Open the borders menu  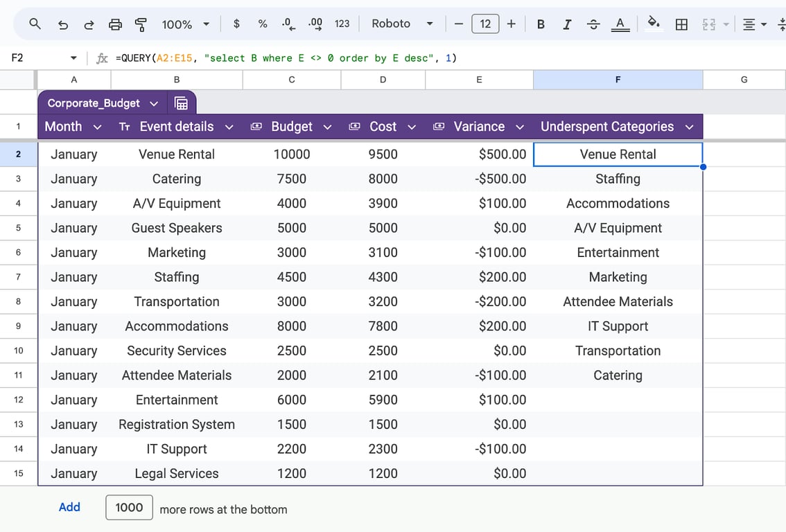[682, 24]
